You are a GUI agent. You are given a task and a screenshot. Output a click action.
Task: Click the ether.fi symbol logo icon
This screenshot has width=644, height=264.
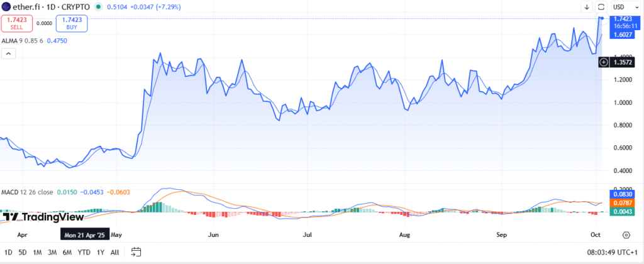coord(6,7)
